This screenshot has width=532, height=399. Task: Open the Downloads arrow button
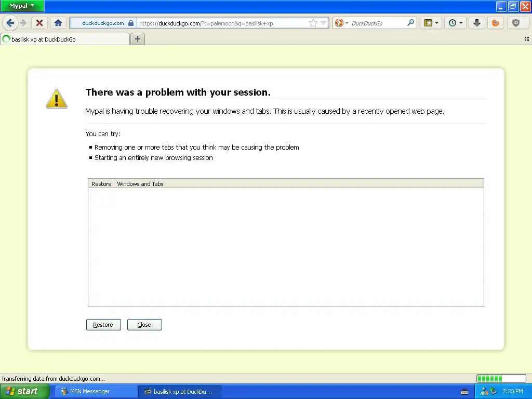tap(477, 23)
